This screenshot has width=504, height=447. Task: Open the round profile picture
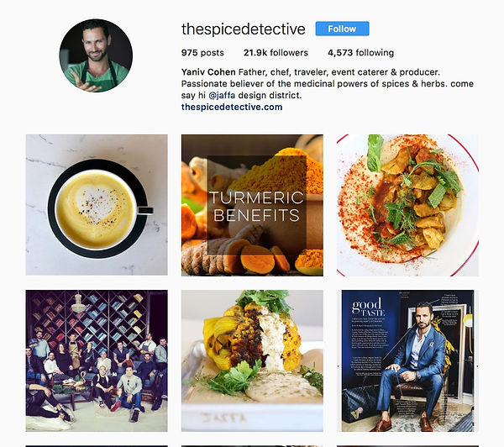pos(96,55)
